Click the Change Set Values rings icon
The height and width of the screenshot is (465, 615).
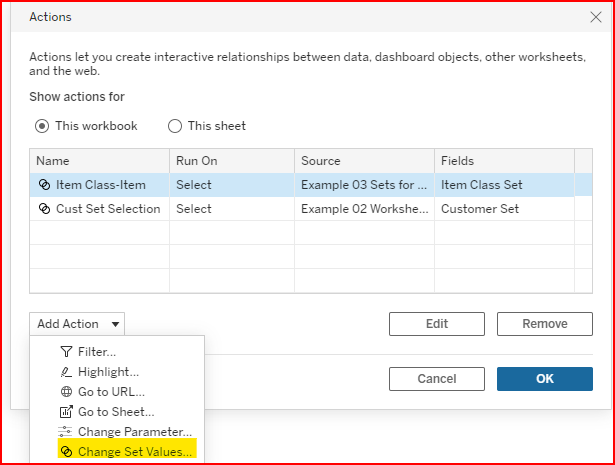[66, 452]
